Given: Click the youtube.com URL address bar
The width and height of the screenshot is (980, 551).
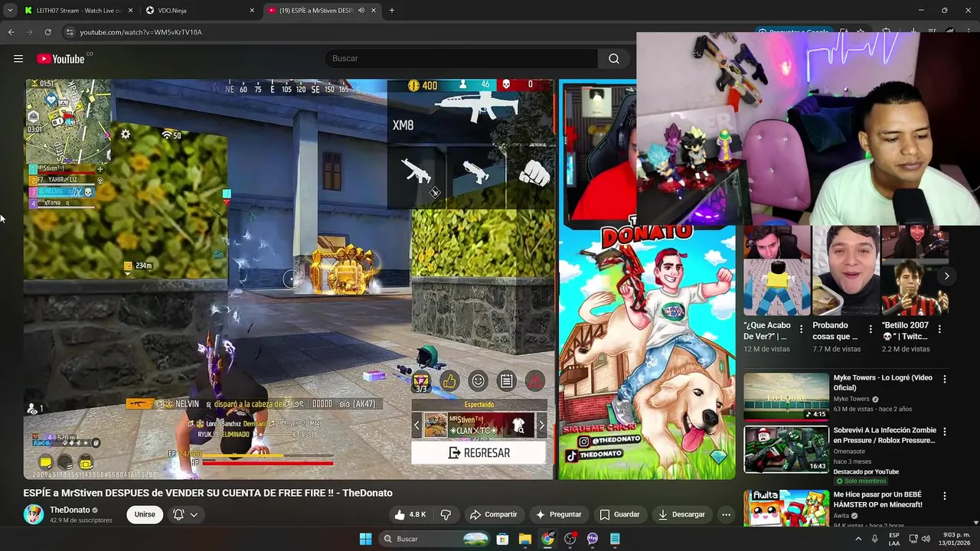Looking at the screenshot, I should [141, 32].
